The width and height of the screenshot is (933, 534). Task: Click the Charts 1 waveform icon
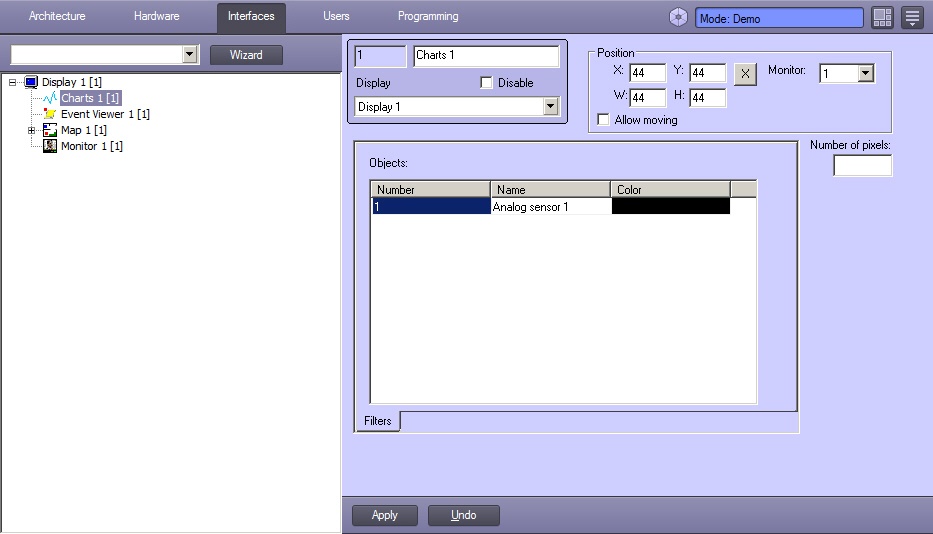tap(50, 98)
